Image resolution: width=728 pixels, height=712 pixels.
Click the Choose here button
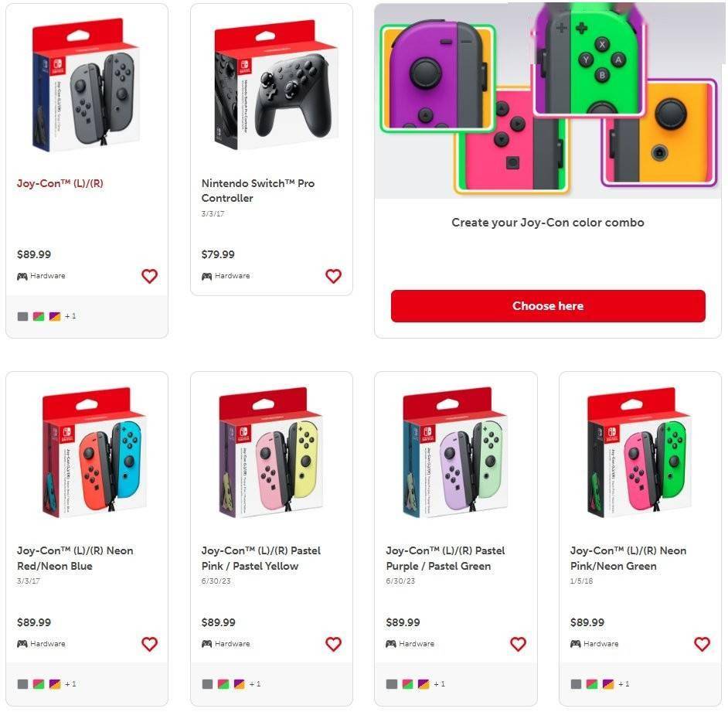coord(548,306)
